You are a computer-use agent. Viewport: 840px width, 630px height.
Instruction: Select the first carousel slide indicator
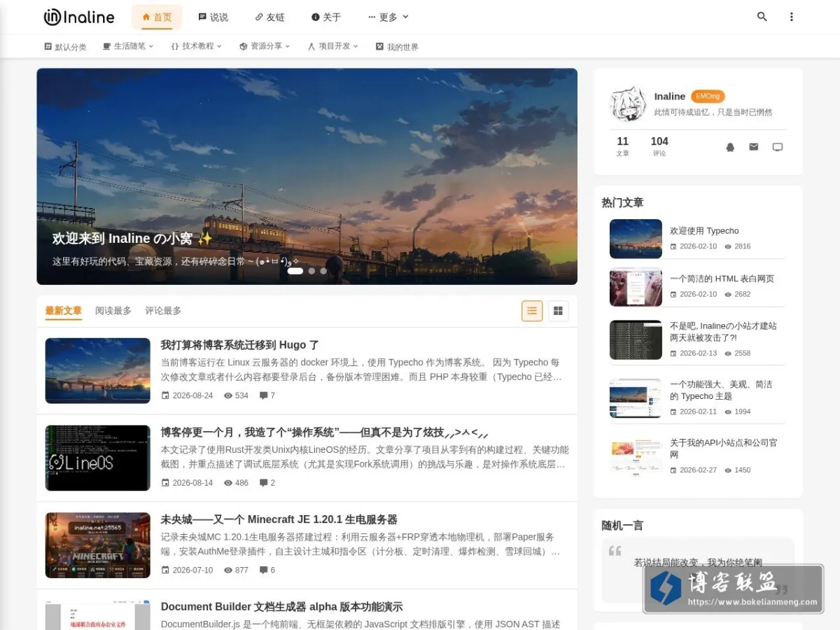[x=295, y=271]
